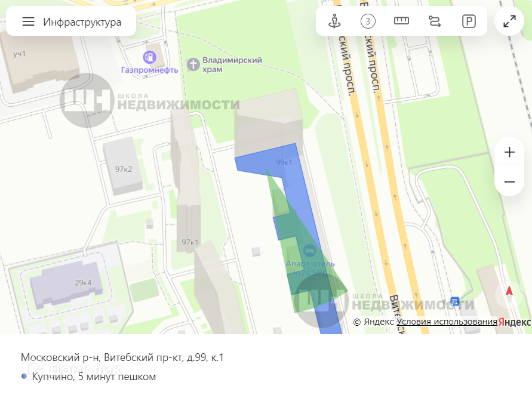Open Условия использования link
This screenshot has width=532, height=395.
pos(447,322)
